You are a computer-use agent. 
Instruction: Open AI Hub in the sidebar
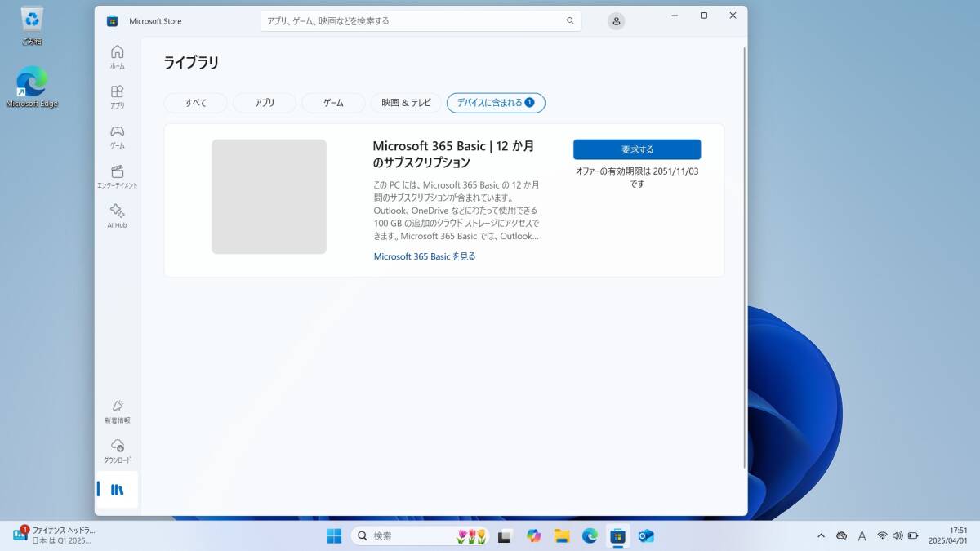click(117, 216)
